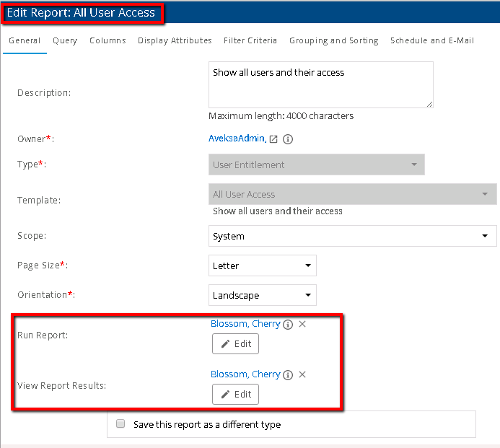Go to the Display Attributes tab

click(x=175, y=41)
